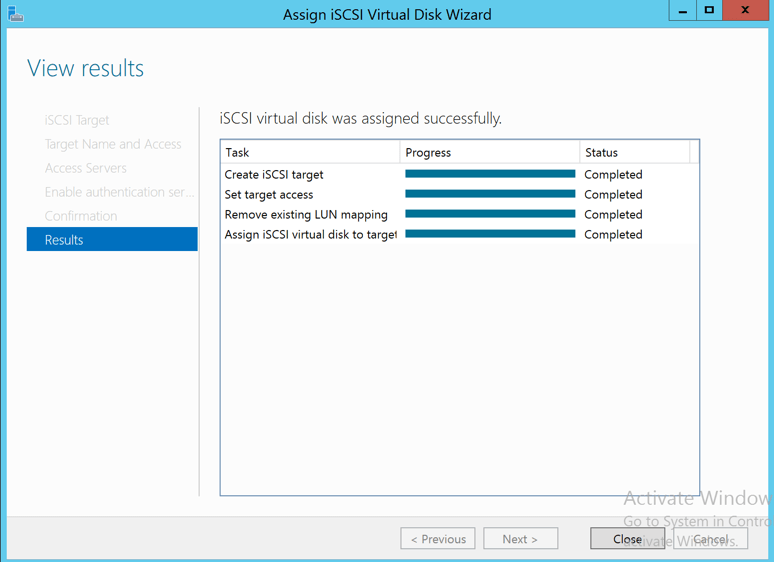
Task: Select the Remove existing LUN mapping task
Action: 306,214
